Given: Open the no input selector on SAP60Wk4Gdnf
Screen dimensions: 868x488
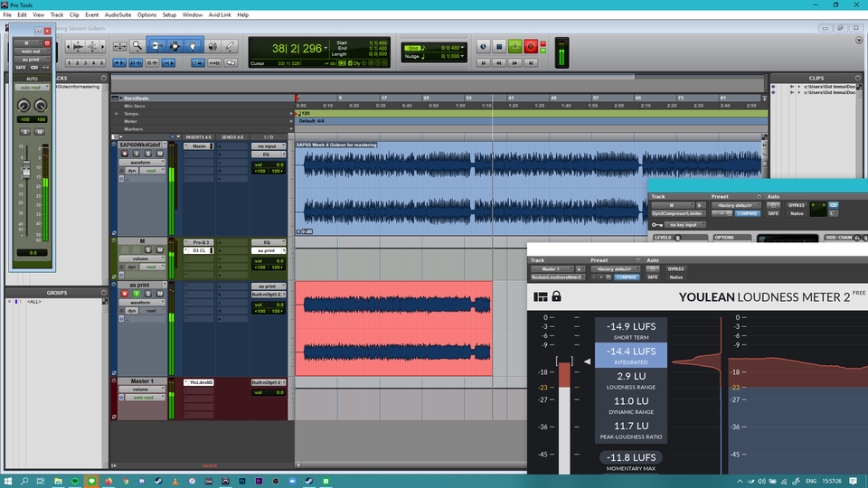Looking at the screenshot, I should [x=269, y=146].
